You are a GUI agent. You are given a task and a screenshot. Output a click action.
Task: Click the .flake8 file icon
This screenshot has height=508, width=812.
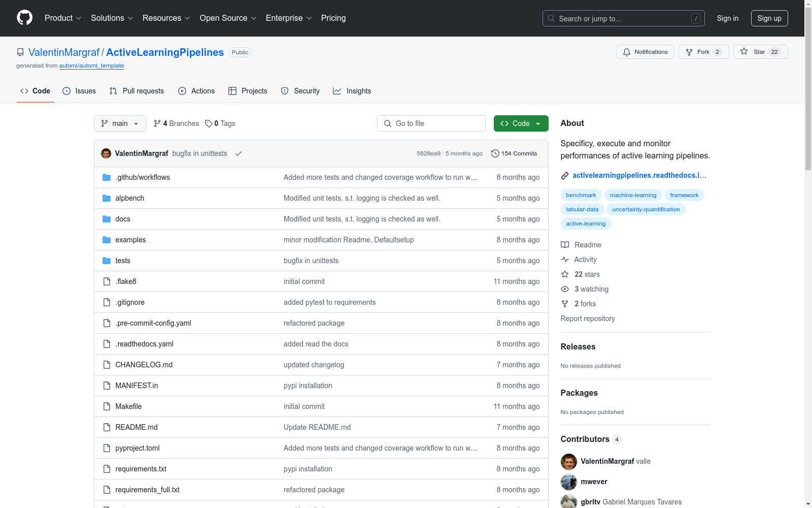click(x=107, y=281)
